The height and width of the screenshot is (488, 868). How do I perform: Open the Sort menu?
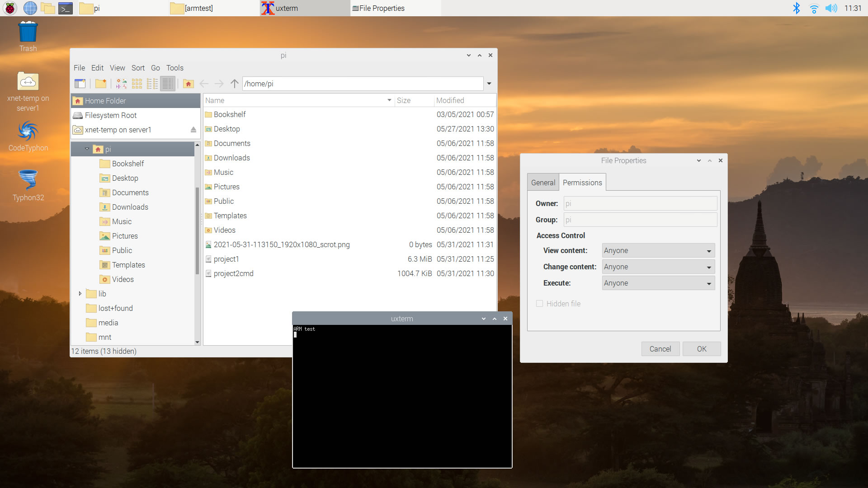tap(138, 68)
